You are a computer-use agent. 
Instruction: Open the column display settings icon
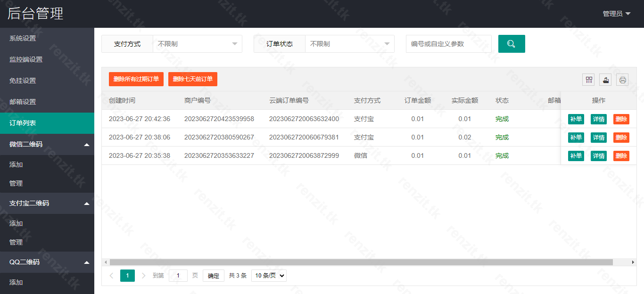click(x=588, y=79)
